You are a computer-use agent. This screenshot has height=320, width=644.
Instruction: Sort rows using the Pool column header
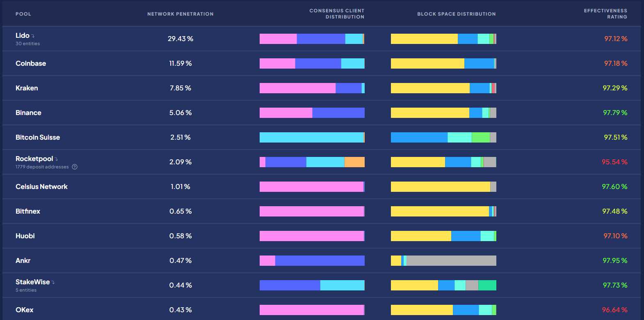click(23, 14)
